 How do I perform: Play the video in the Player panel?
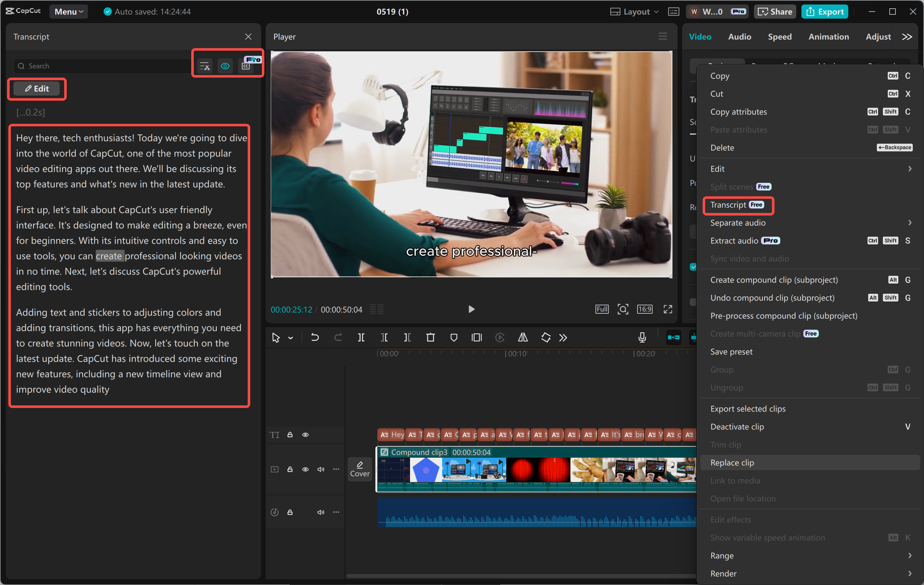[x=471, y=309]
